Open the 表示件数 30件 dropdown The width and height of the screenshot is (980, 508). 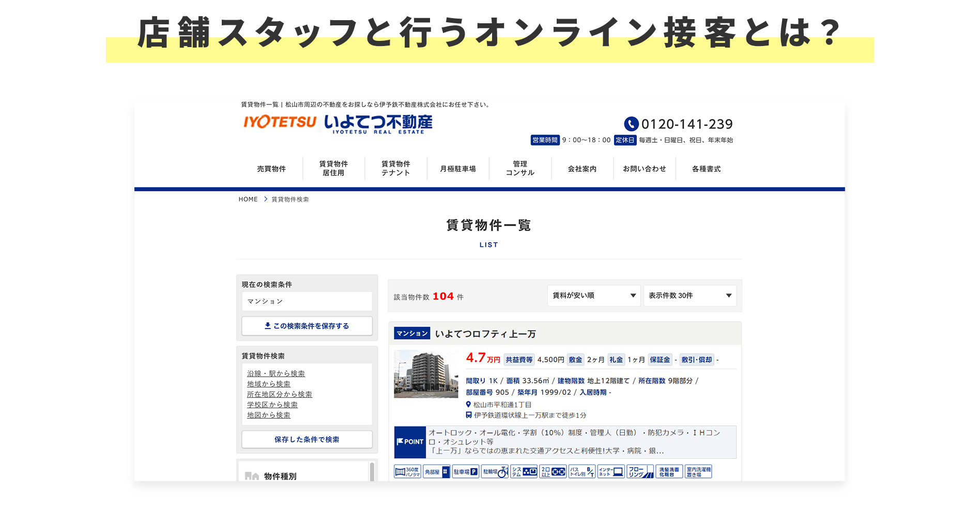tap(690, 295)
